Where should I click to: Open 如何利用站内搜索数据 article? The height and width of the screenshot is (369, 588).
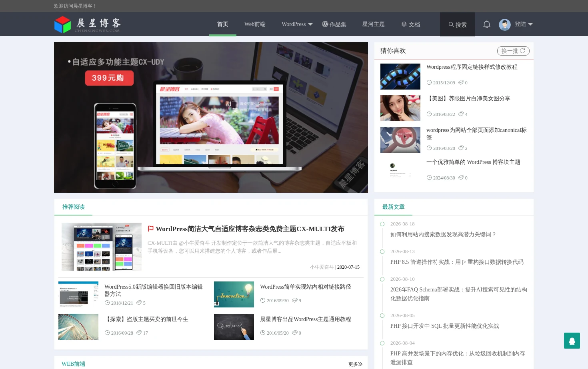pyautogui.click(x=443, y=234)
